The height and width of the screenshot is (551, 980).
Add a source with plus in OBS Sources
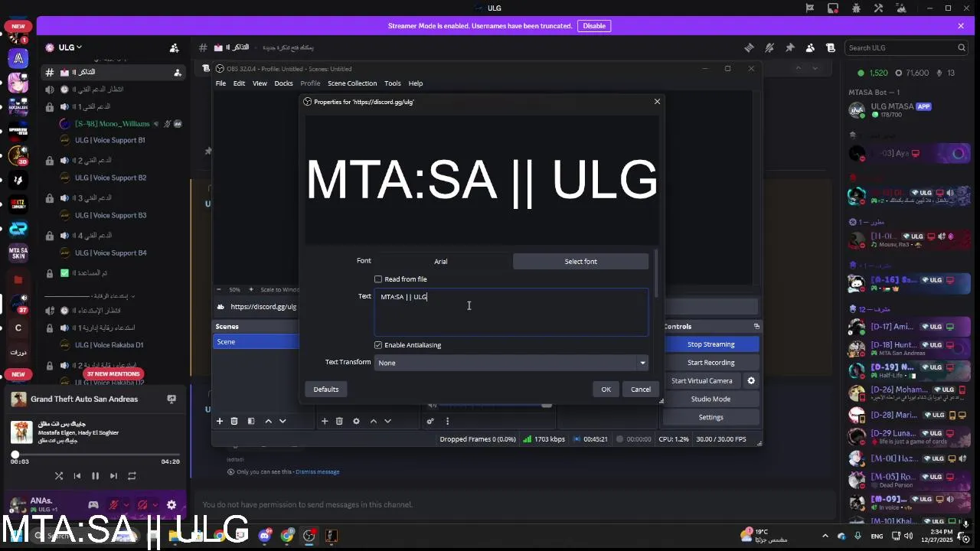[x=325, y=421]
